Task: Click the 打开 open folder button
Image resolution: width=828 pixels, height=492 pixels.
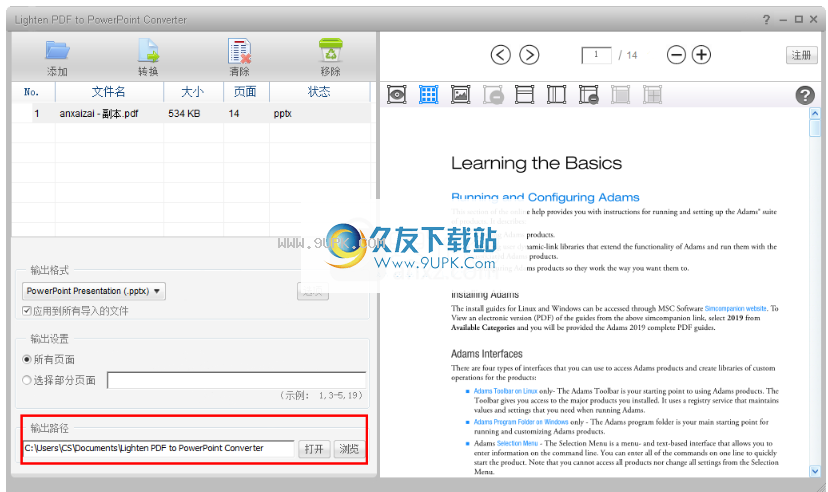Action: [314, 449]
